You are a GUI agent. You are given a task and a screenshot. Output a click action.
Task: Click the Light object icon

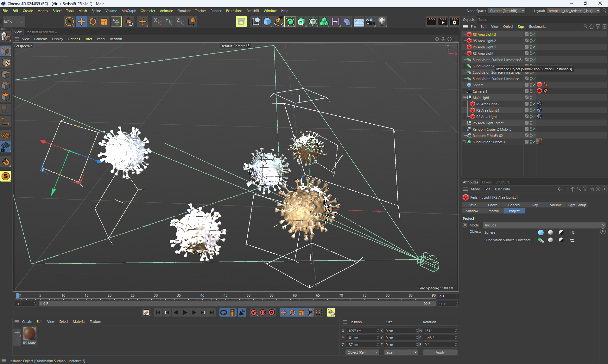click(382, 22)
